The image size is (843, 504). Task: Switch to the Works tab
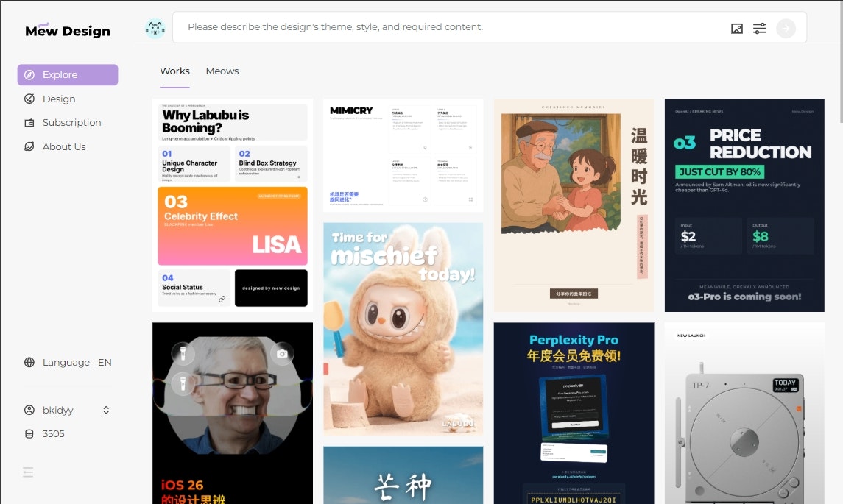click(174, 71)
